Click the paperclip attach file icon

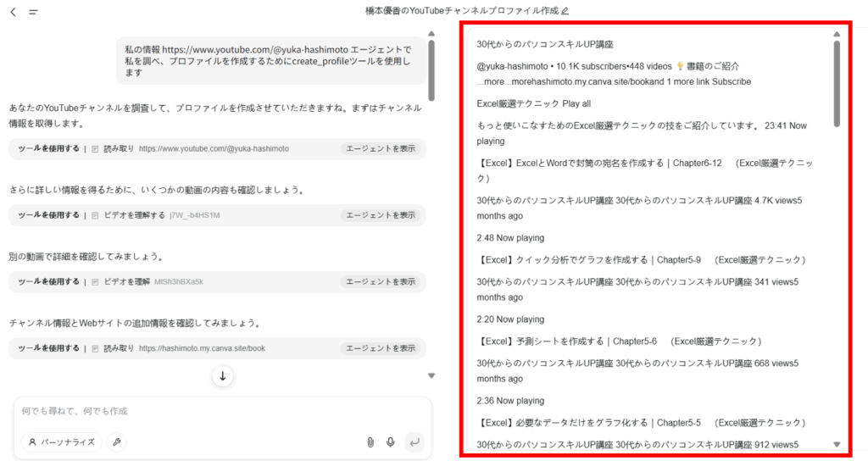(370, 442)
